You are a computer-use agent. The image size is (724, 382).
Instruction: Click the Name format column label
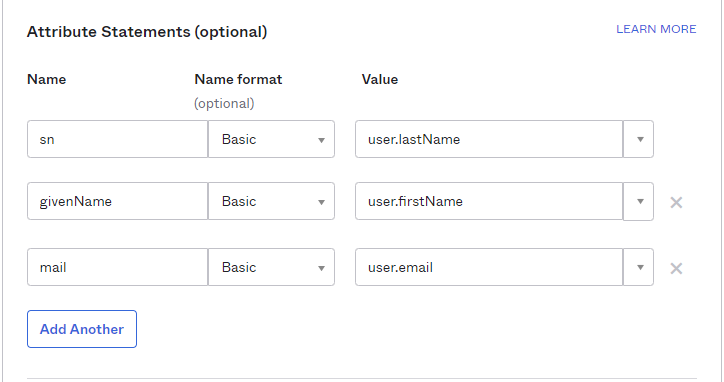(x=238, y=79)
